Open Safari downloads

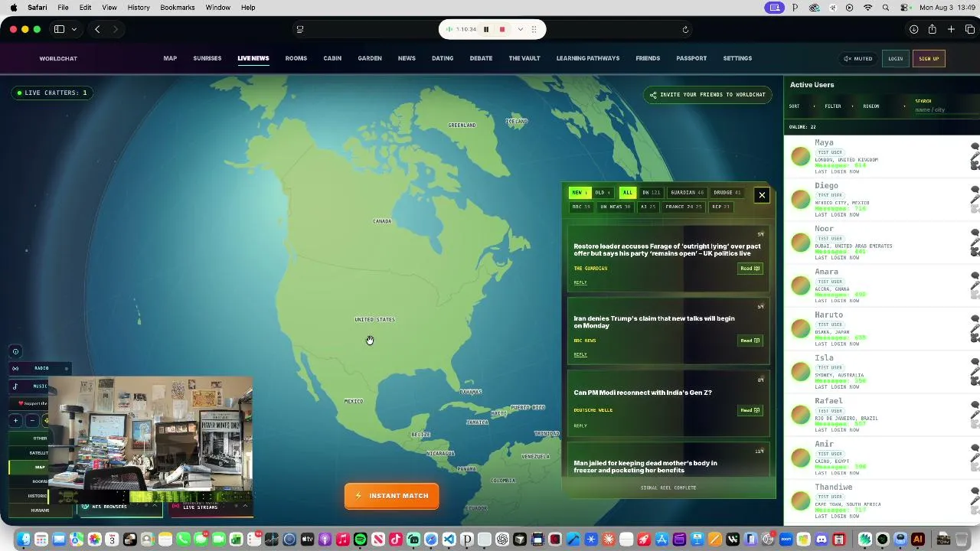click(x=914, y=29)
